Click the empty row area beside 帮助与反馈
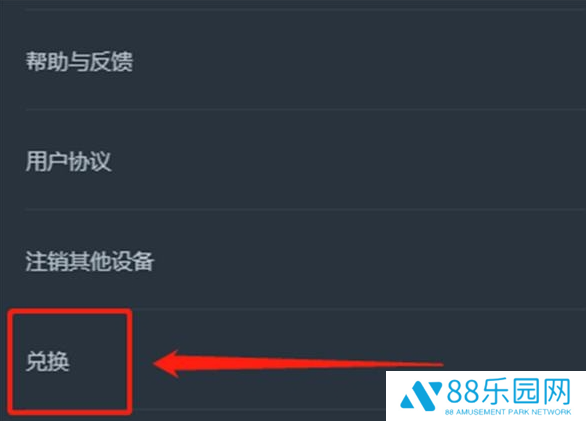Viewport: 586px width, 421px height. pos(359,61)
